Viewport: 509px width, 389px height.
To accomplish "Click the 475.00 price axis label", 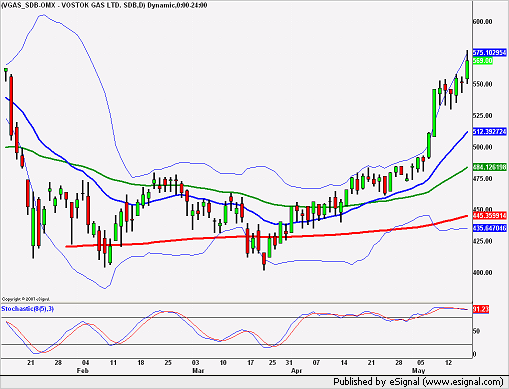I will (x=482, y=179).
